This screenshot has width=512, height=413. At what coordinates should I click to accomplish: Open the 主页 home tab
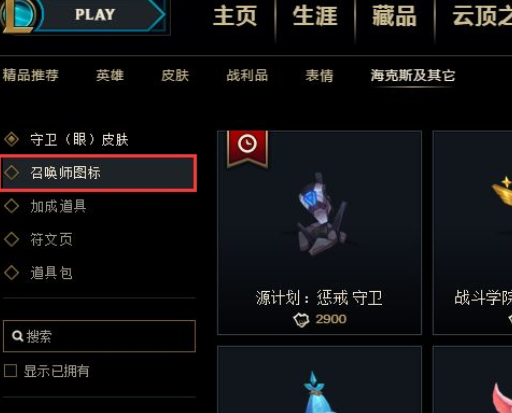pos(235,16)
